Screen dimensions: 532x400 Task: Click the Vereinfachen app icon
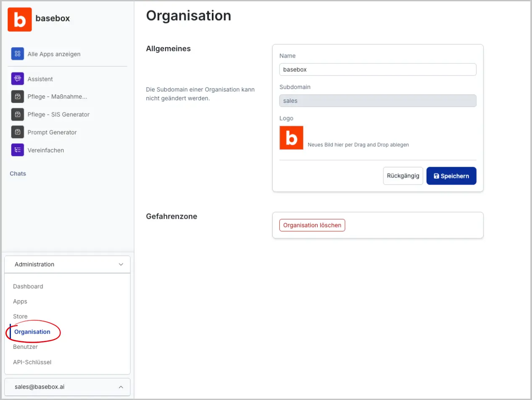coord(17,150)
